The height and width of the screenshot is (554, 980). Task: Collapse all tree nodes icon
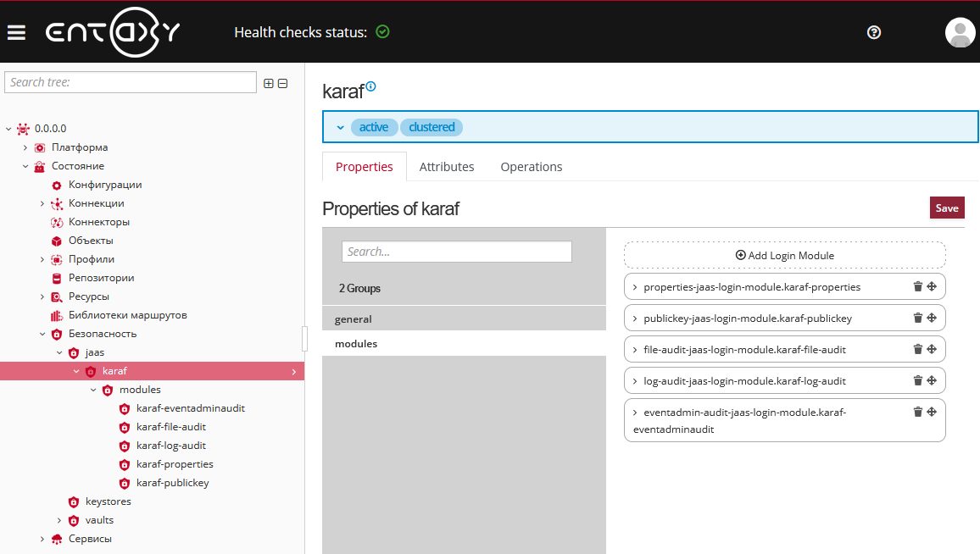coord(283,83)
